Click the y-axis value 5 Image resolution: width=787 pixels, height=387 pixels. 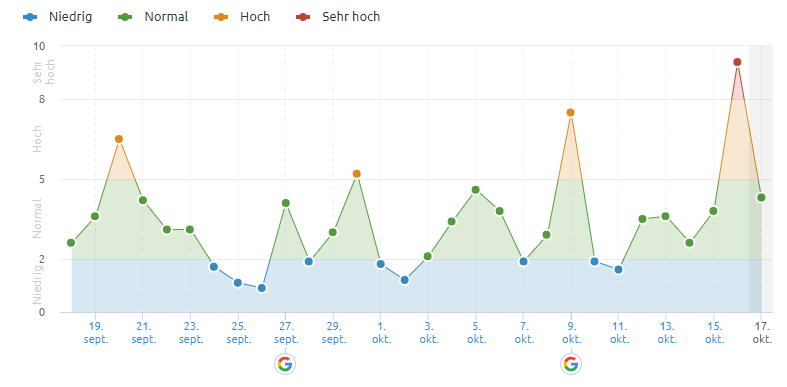pos(42,179)
